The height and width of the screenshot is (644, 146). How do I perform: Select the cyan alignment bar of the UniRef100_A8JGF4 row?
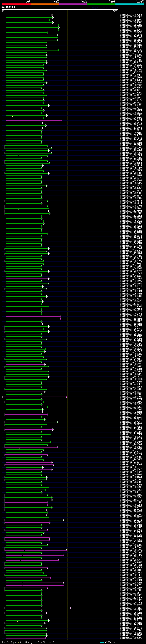29,15
